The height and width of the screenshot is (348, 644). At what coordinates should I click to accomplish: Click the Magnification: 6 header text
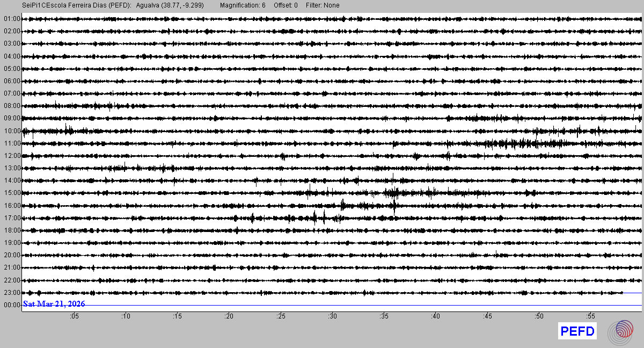[x=243, y=5]
